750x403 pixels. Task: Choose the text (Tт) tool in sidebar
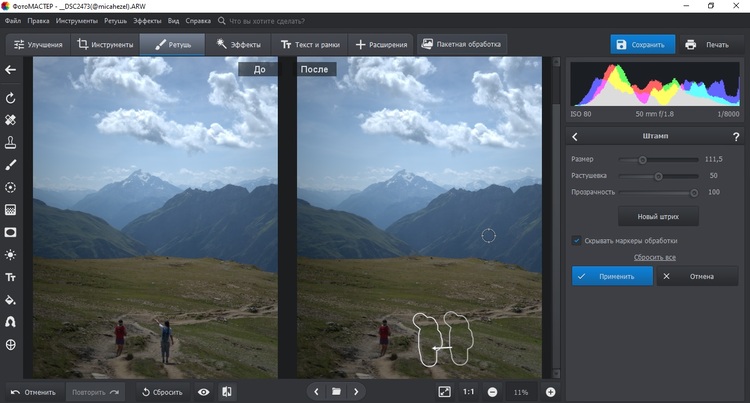[x=11, y=277]
